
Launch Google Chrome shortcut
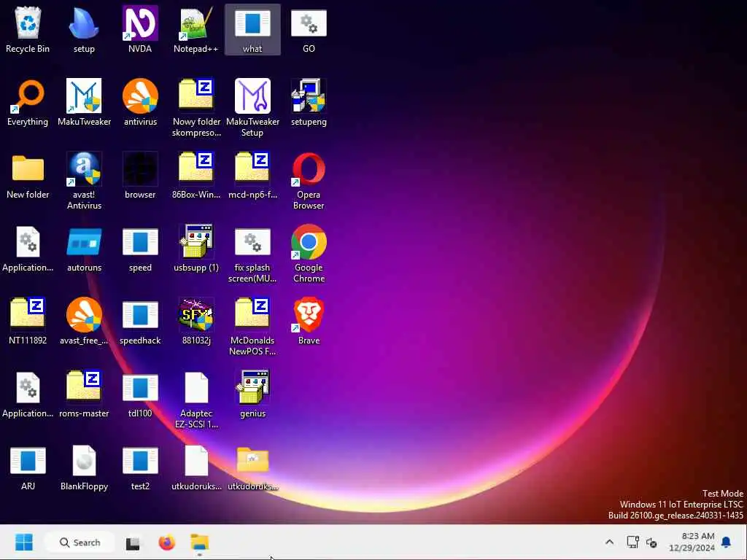309,254
